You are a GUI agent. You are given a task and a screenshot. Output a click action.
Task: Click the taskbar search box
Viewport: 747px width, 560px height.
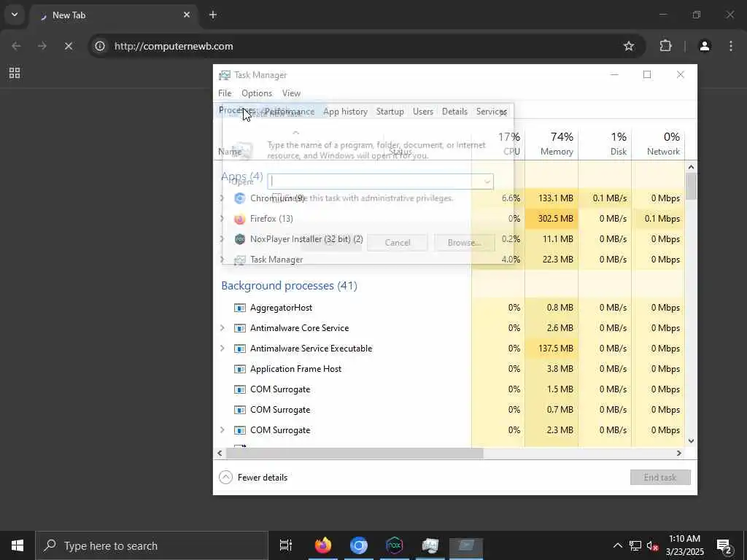152,545
